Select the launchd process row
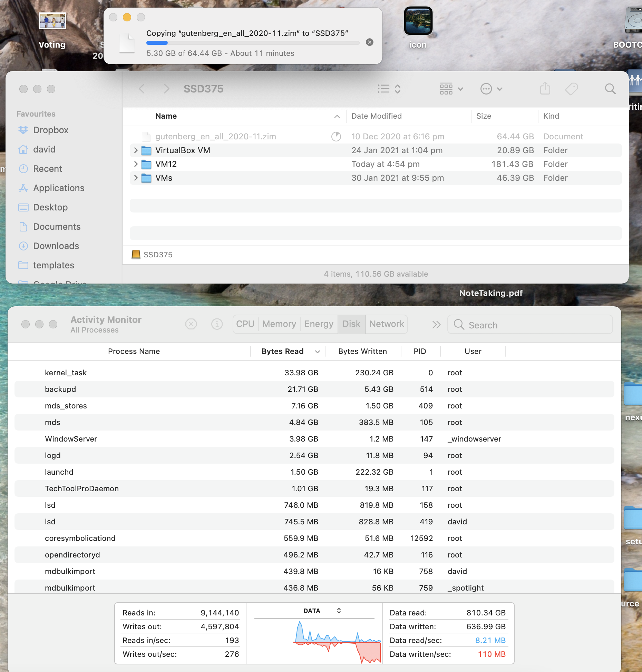The height and width of the screenshot is (672, 642). coord(314,472)
